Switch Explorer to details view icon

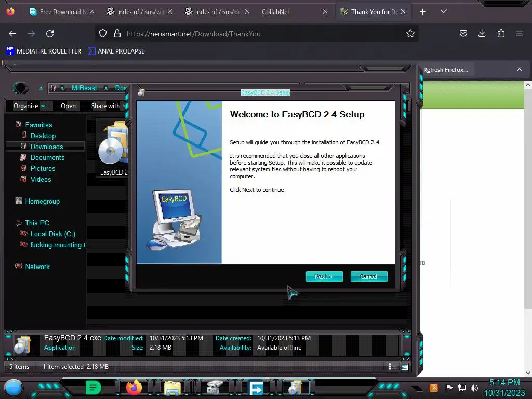click(x=390, y=366)
